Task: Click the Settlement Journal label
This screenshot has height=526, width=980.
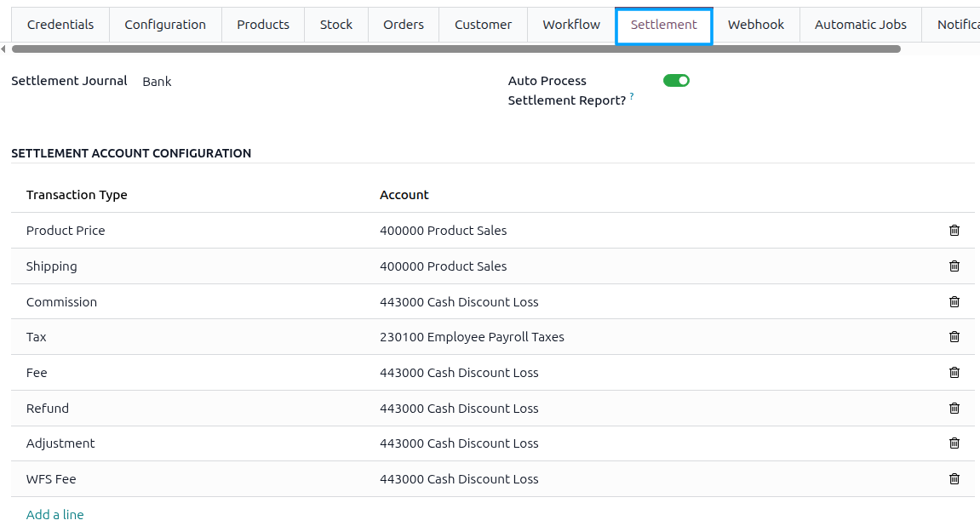Action: point(69,81)
